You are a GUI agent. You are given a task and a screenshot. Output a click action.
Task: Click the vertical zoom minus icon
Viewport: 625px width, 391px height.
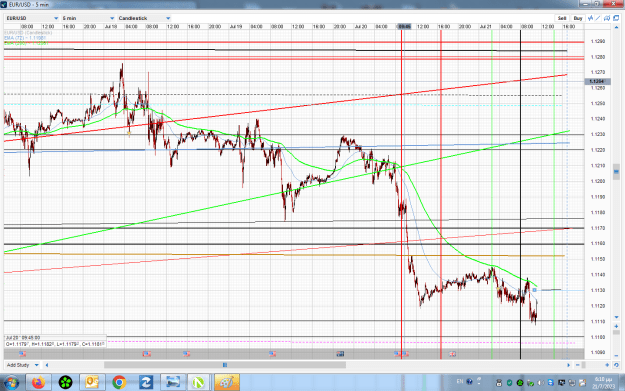616,355
